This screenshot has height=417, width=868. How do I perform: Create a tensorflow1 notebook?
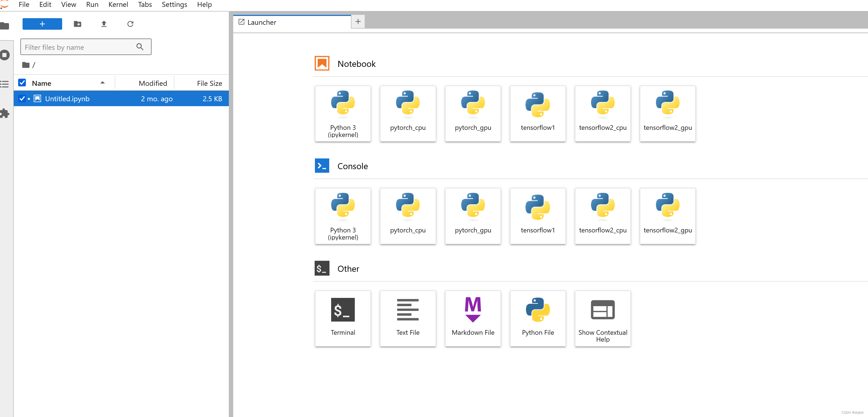538,114
